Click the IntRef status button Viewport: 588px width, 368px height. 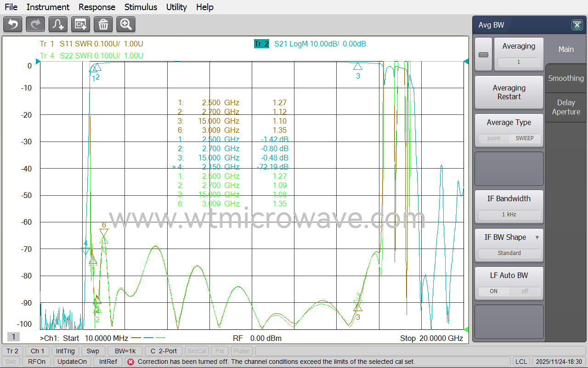108,362
